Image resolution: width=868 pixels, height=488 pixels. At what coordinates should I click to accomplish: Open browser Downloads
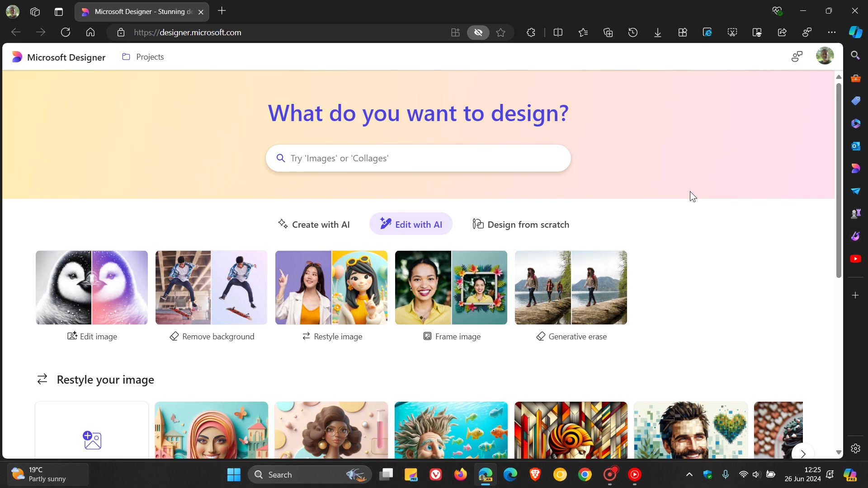pos(658,32)
